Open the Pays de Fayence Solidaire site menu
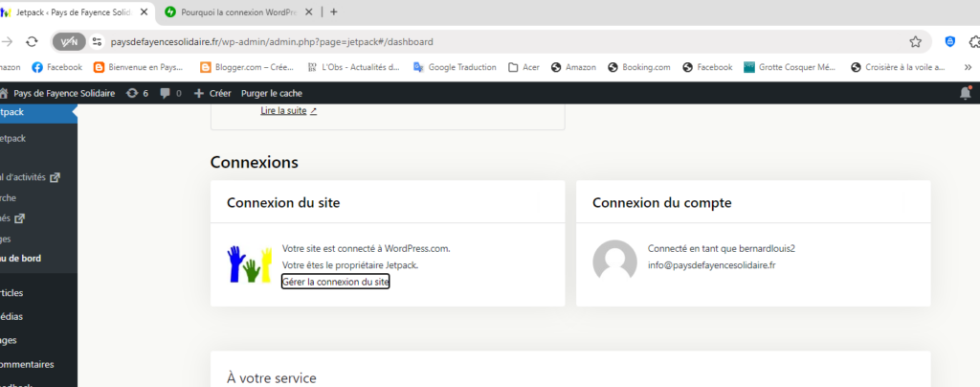The width and height of the screenshot is (980, 387). point(63,93)
